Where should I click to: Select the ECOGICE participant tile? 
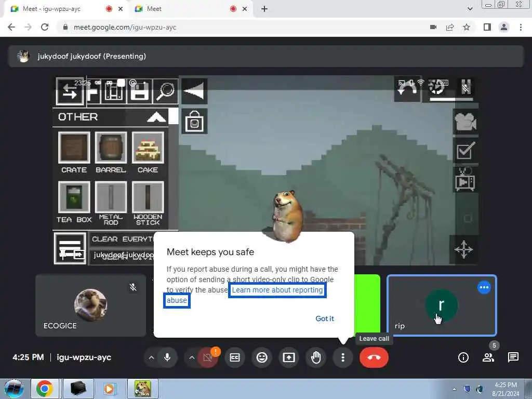tap(90, 305)
